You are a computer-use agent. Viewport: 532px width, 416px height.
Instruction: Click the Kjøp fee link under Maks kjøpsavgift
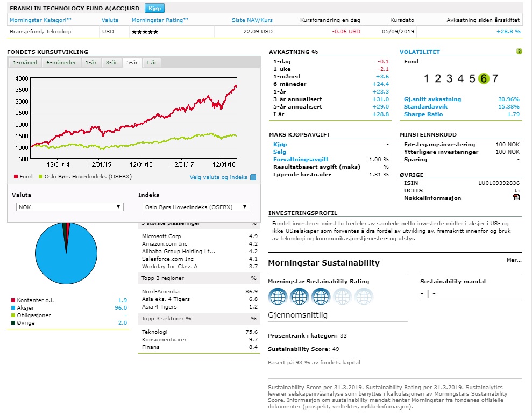280,144
